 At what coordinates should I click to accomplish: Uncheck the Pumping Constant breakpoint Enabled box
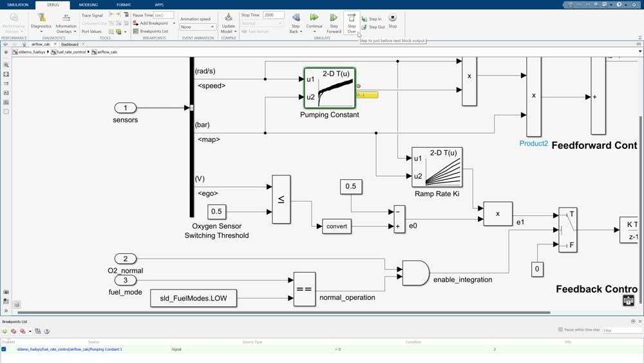pos(4,349)
